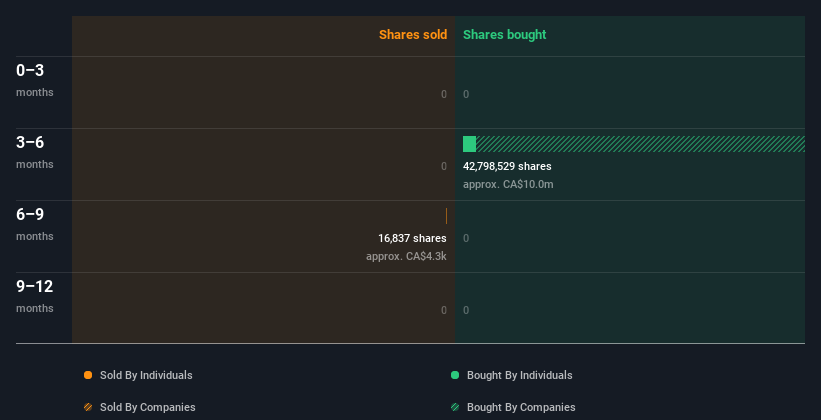The height and width of the screenshot is (420, 821).
Task: Click the 'Bought By Individuals' legend label
Action: click(519, 375)
